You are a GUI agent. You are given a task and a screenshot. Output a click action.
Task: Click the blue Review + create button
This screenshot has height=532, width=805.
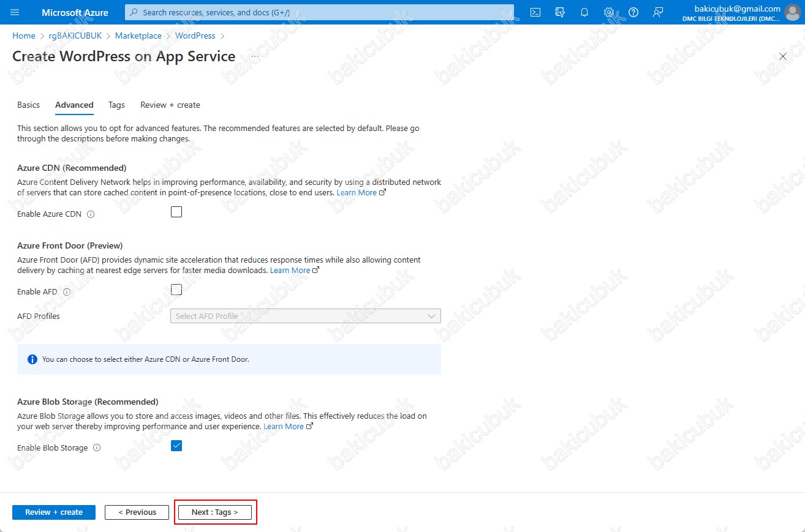click(x=54, y=512)
